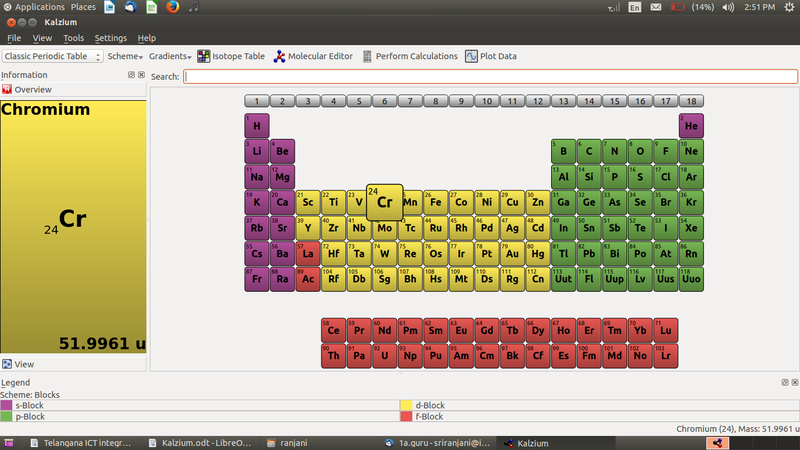The height and width of the screenshot is (450, 800).
Task: Open Perform Calculations tool
Action: tap(410, 56)
